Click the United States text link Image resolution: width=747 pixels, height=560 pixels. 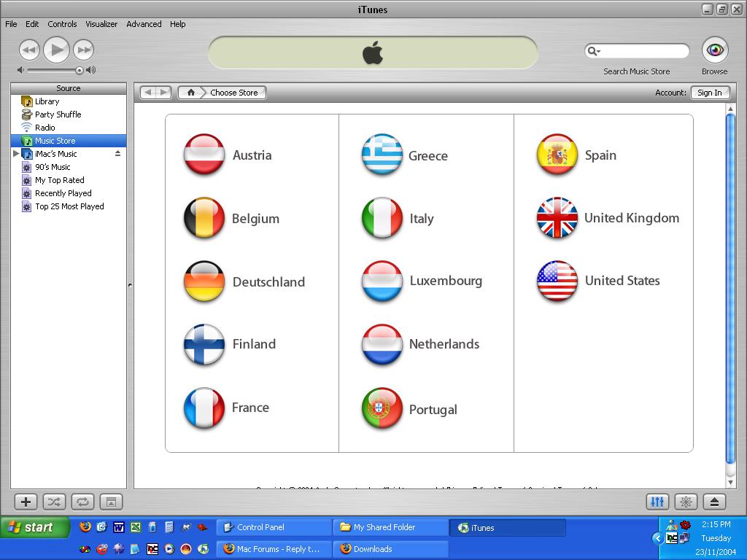[x=622, y=281]
